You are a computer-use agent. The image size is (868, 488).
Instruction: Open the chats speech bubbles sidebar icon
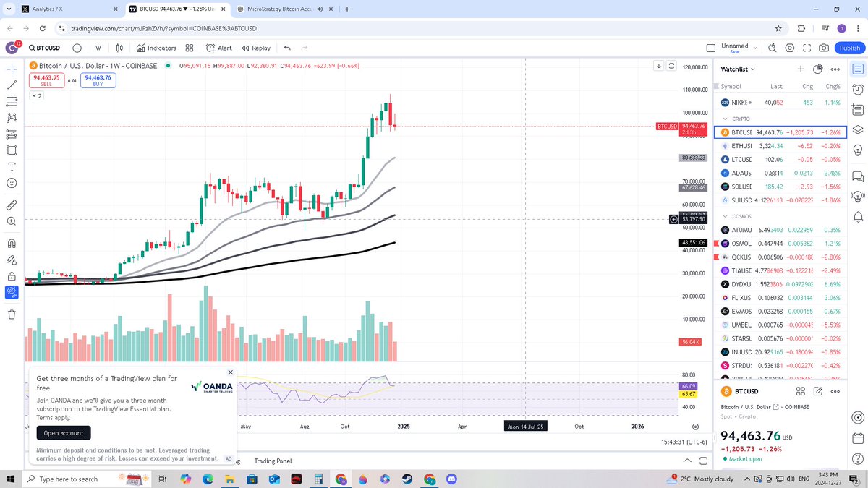pyautogui.click(x=858, y=176)
